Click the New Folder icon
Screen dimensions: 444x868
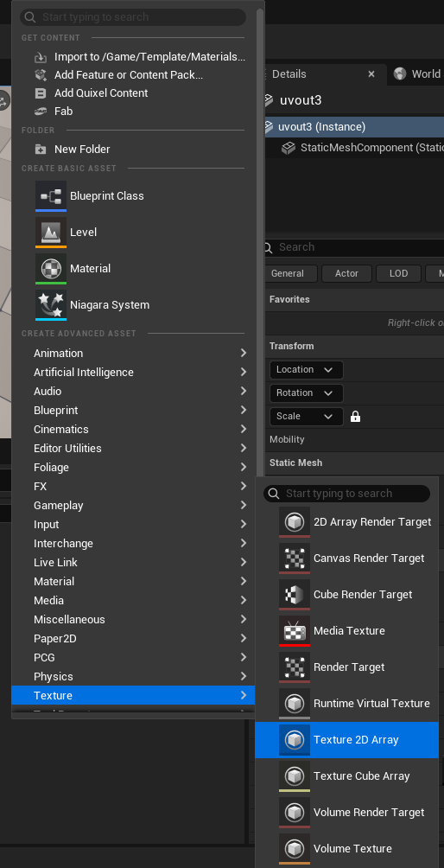41,149
